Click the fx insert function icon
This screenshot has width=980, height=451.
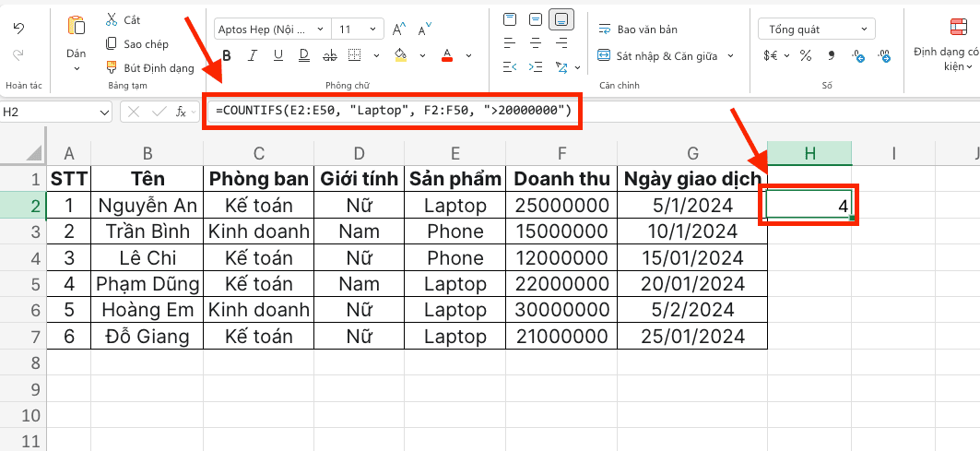tap(181, 112)
